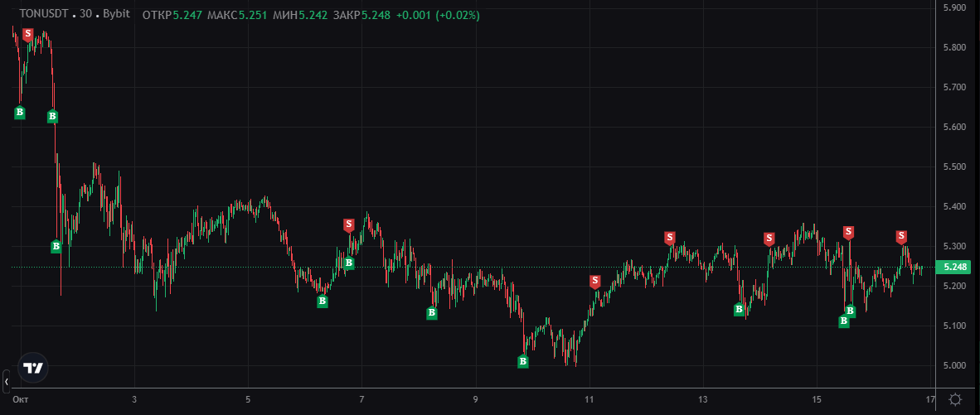Click the date 5 on time axis
Viewport: 980px width, 415px height.
coord(248,399)
